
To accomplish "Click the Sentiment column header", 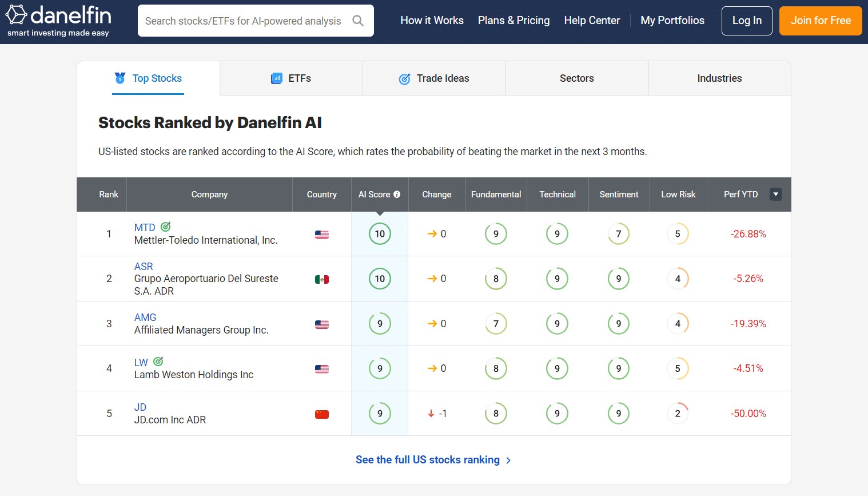I will [x=619, y=195].
